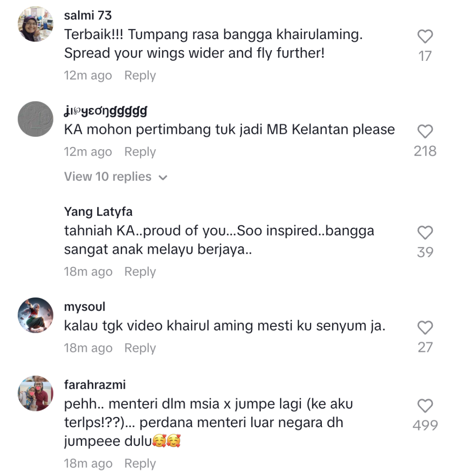Tap the heart on the MB Kelantan comment
Screen dimensions: 451x476
(x=425, y=132)
